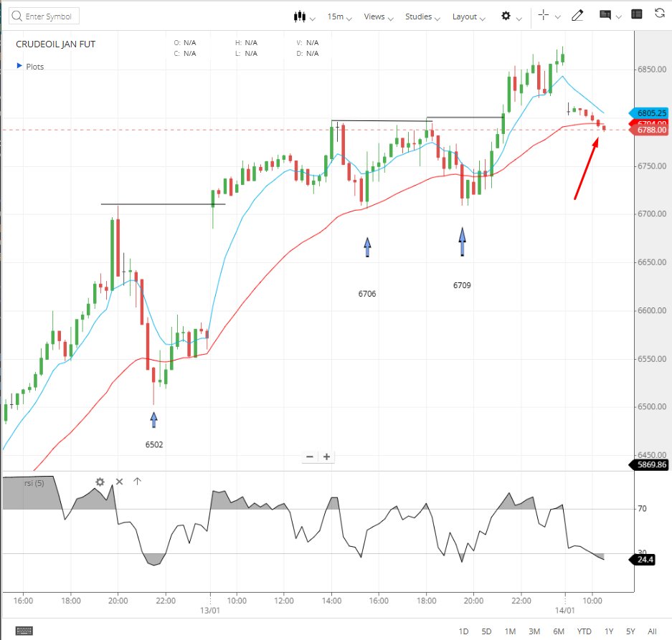Click the 6502 annotation text
The width and height of the screenshot is (672, 640).
pos(154,444)
